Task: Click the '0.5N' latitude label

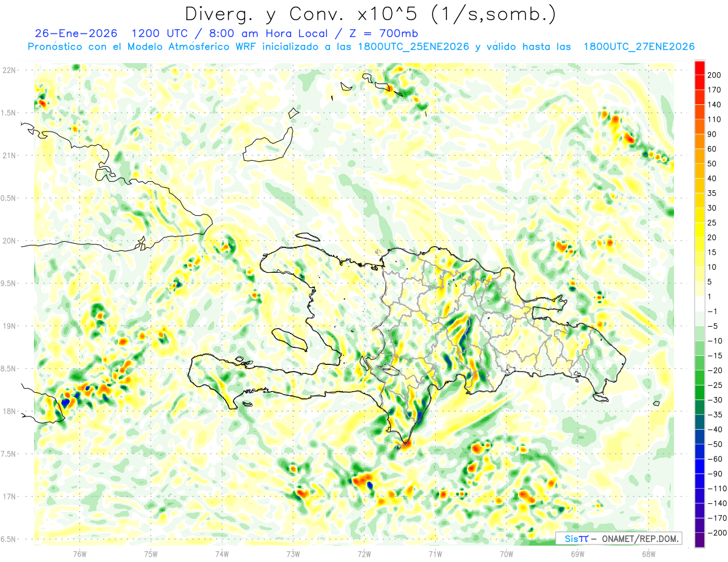Action: pos(8,198)
